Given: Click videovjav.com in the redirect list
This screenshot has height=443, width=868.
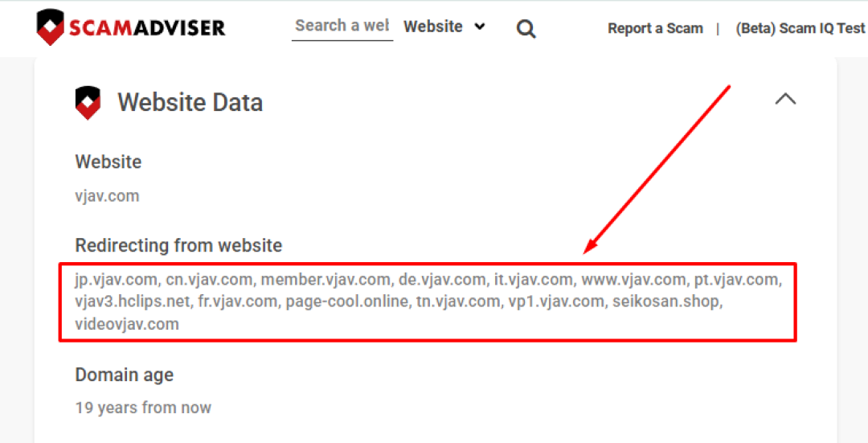Looking at the screenshot, I should click(127, 324).
